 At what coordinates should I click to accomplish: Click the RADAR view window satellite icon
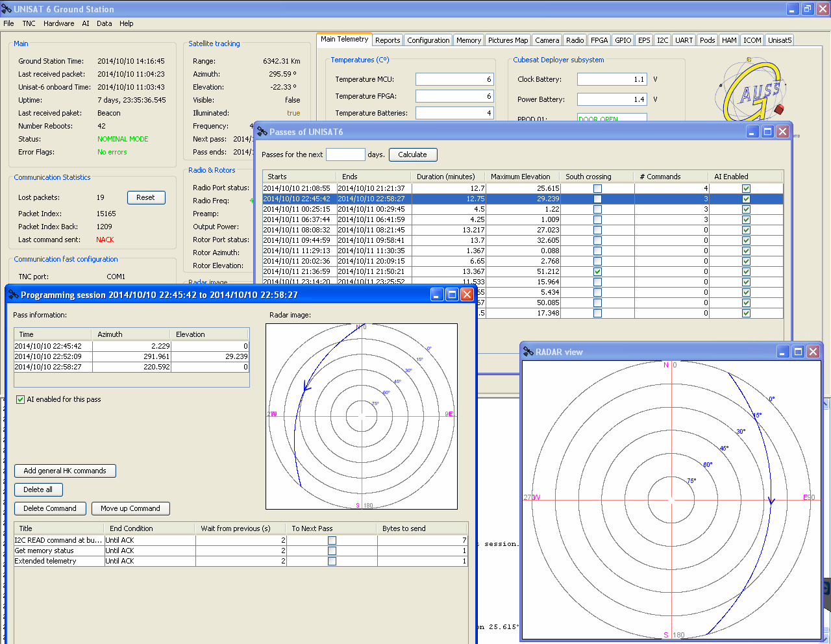pos(528,352)
